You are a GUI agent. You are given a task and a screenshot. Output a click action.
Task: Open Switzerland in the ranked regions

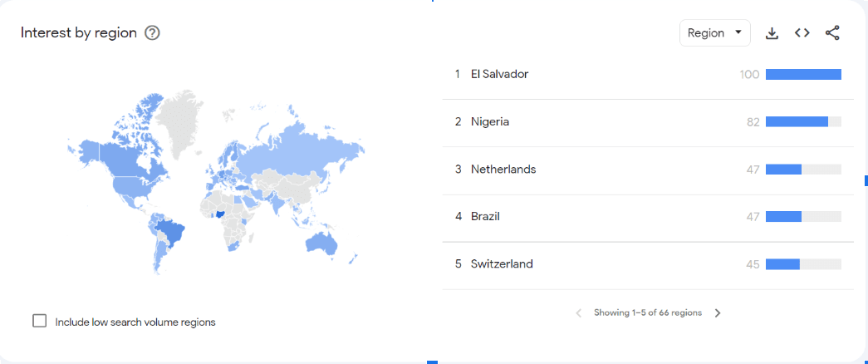point(501,263)
